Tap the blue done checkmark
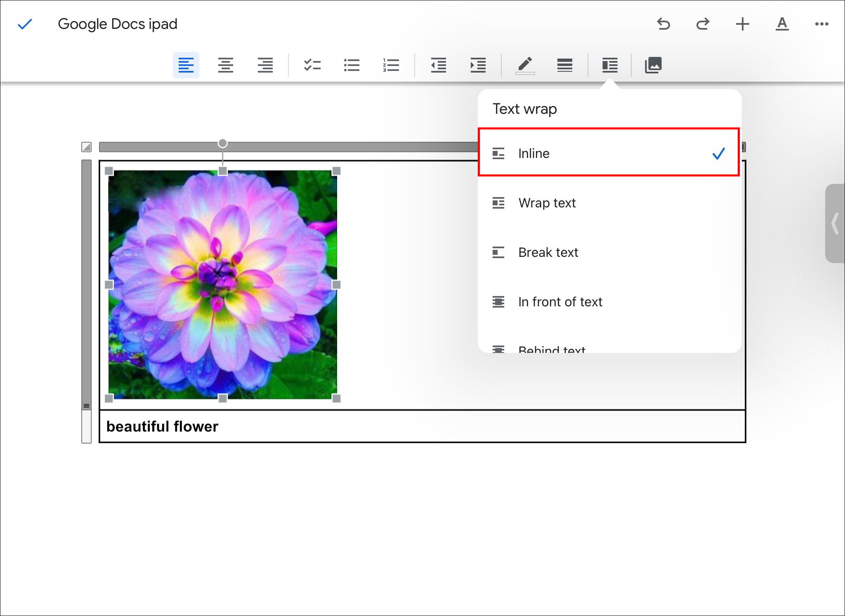The height and width of the screenshot is (616, 845). coord(25,24)
